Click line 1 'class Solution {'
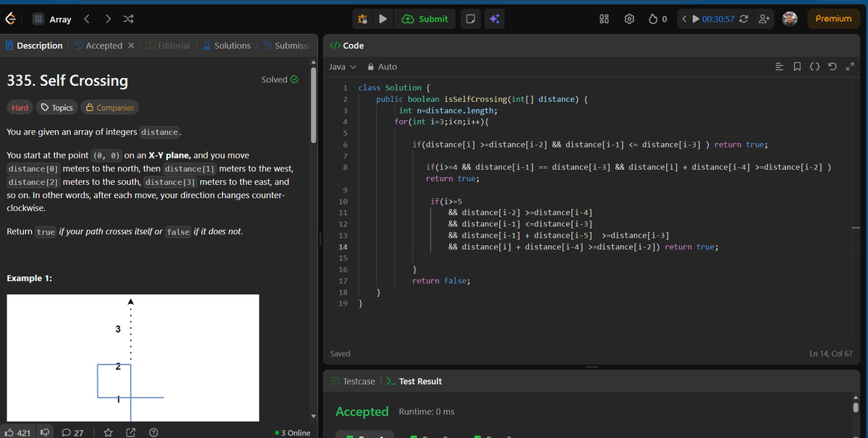Screen dimensions: 868x438 (x=394, y=87)
